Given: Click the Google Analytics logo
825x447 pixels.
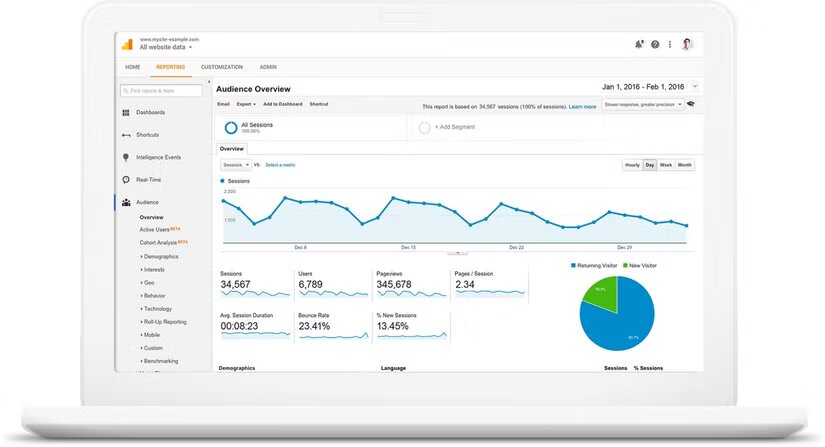Looking at the screenshot, I should (x=127, y=44).
